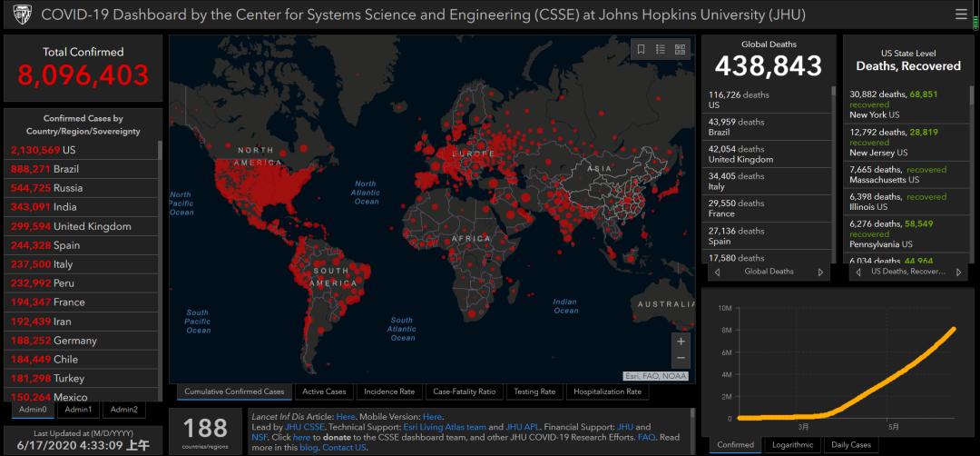980x456 pixels.
Task: Show the Daily Cases chart tab
Action: tap(850, 445)
